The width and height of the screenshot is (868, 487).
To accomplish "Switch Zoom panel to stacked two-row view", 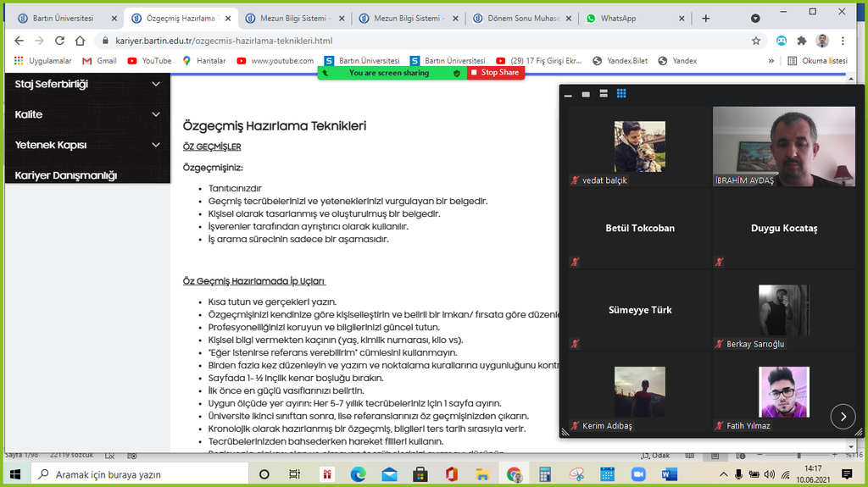I will click(604, 94).
